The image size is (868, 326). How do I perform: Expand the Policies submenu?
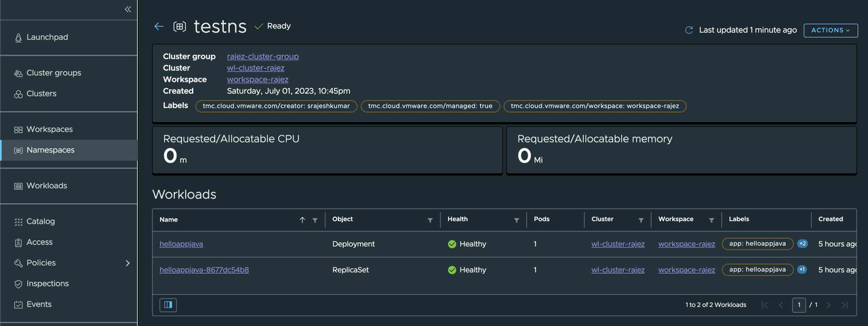coord(127,263)
